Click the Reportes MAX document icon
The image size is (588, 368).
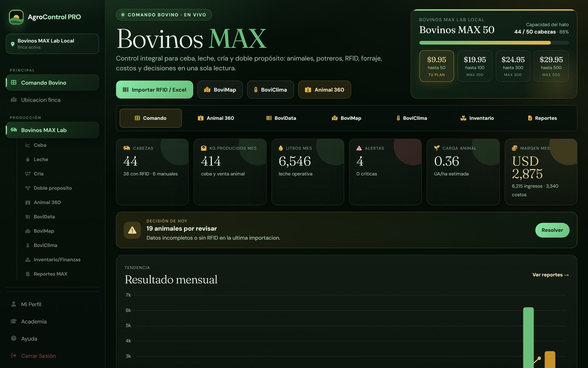point(28,274)
